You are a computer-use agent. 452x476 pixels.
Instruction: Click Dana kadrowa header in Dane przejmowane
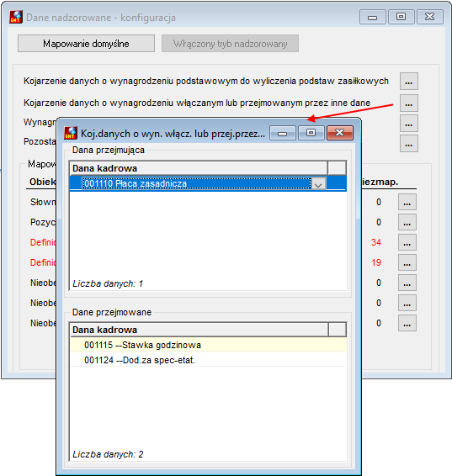199,330
